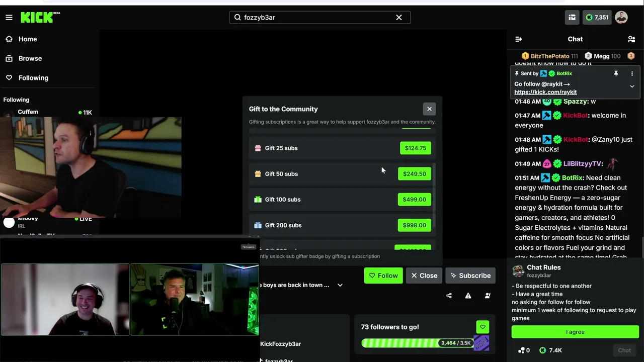This screenshot has height=362, width=644.
Task: Click BitzThePotato in the gifter leaderboard
Action: tap(549, 56)
